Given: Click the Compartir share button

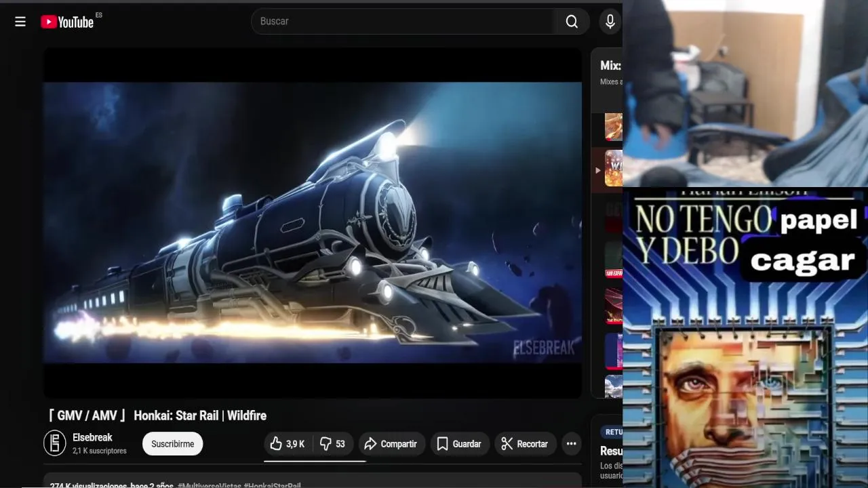Looking at the screenshot, I should pyautogui.click(x=391, y=444).
